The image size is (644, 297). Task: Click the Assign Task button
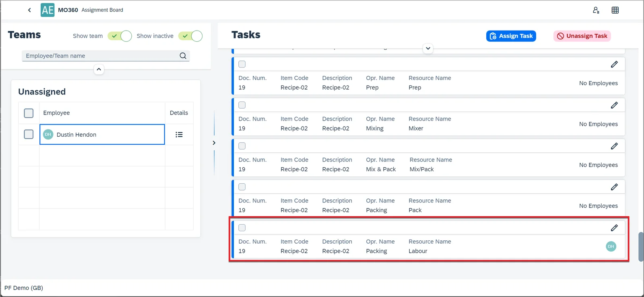tap(511, 36)
